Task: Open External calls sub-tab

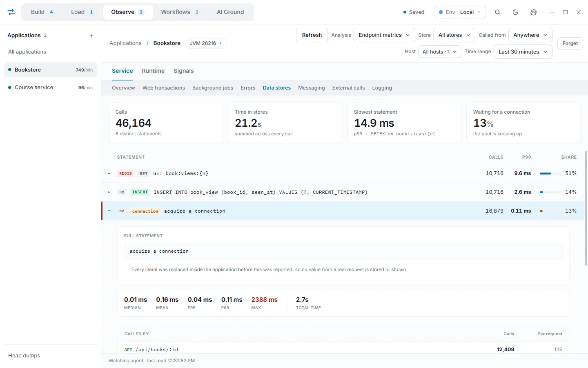Action: 348,88
